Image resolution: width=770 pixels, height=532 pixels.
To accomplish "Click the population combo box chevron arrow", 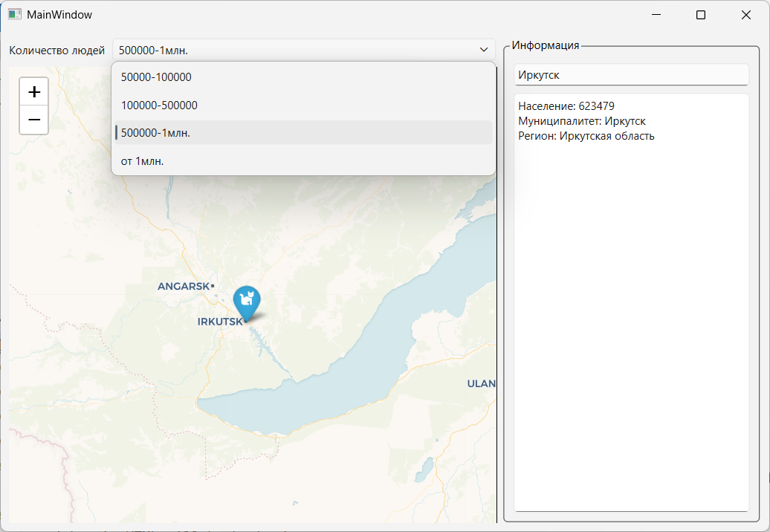I will (483, 51).
